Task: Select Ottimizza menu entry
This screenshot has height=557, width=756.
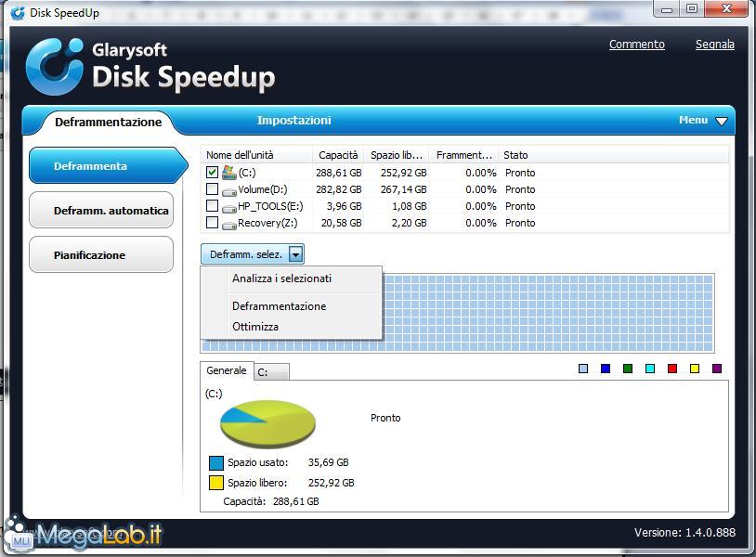Action: click(x=255, y=327)
